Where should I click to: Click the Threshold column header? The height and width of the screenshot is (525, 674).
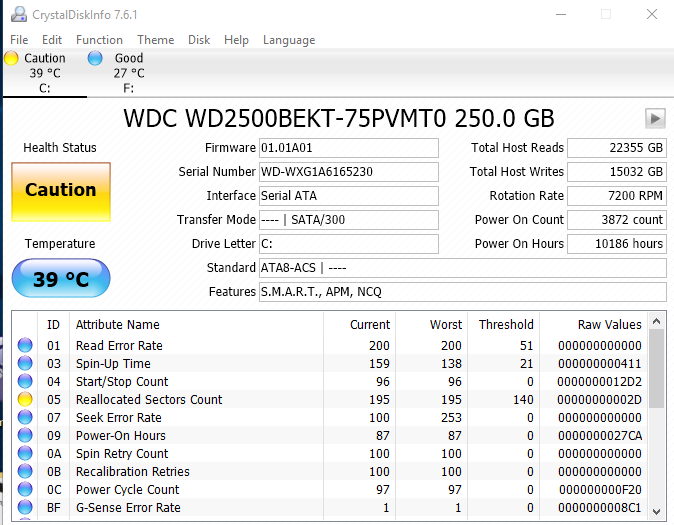pyautogui.click(x=503, y=325)
